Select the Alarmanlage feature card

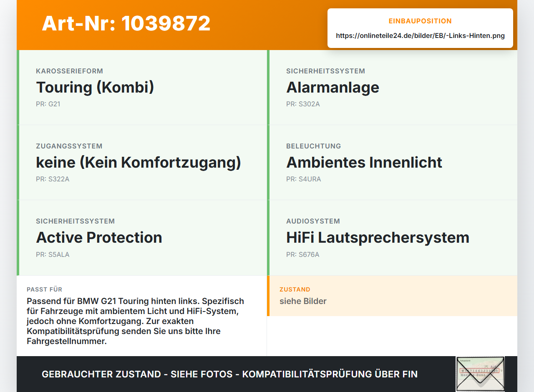(x=392, y=88)
